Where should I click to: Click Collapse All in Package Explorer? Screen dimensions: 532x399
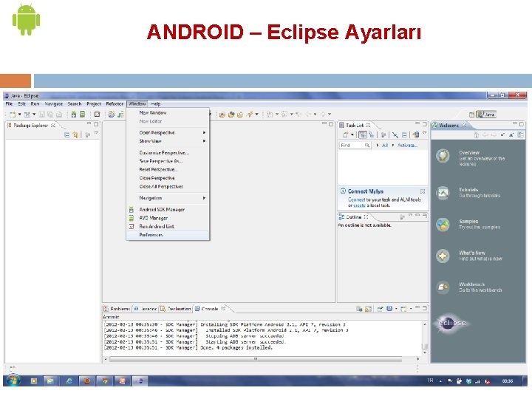[66, 134]
